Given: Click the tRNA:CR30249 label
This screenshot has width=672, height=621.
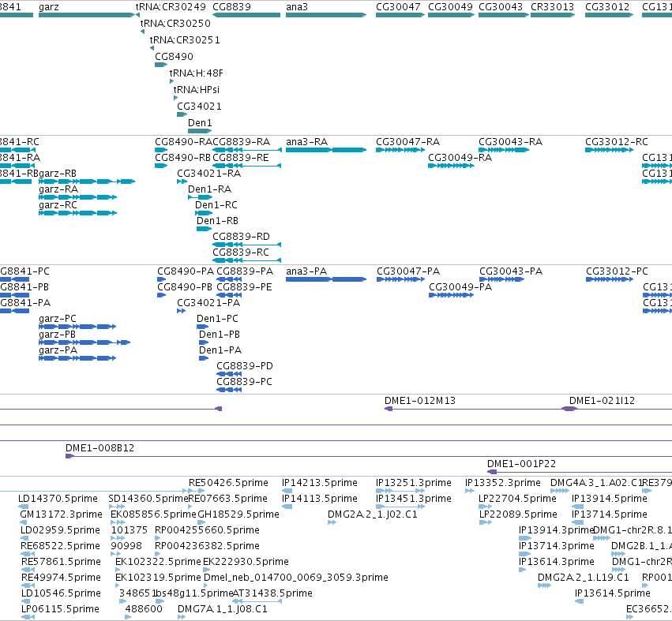Looking at the screenshot, I should [171, 7].
